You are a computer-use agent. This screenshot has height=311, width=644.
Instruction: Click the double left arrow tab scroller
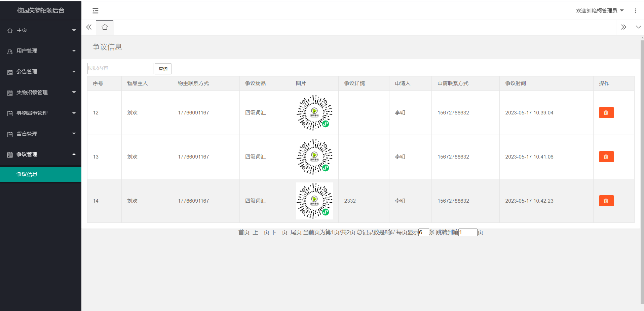point(89,27)
